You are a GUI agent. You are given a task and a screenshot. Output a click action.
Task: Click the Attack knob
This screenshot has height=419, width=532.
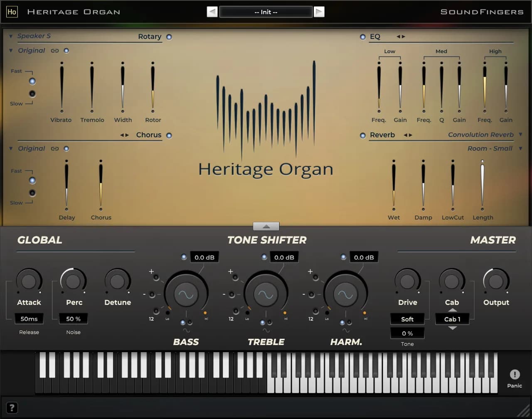[29, 282]
